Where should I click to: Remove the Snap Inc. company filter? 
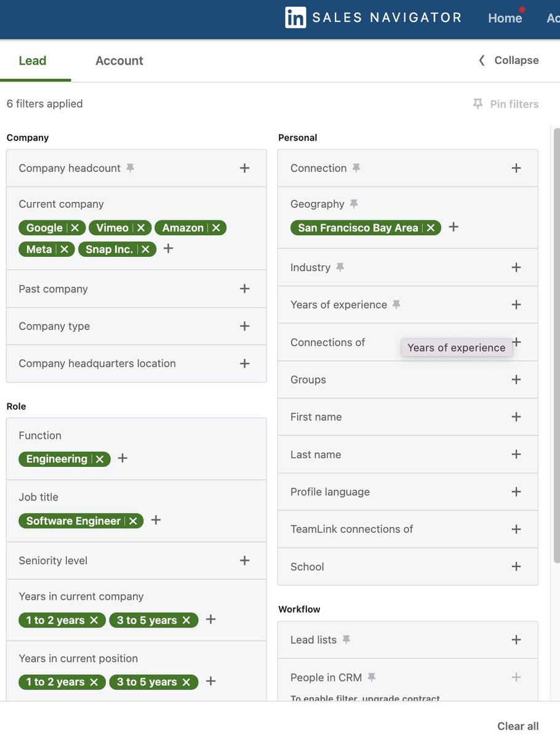(145, 249)
